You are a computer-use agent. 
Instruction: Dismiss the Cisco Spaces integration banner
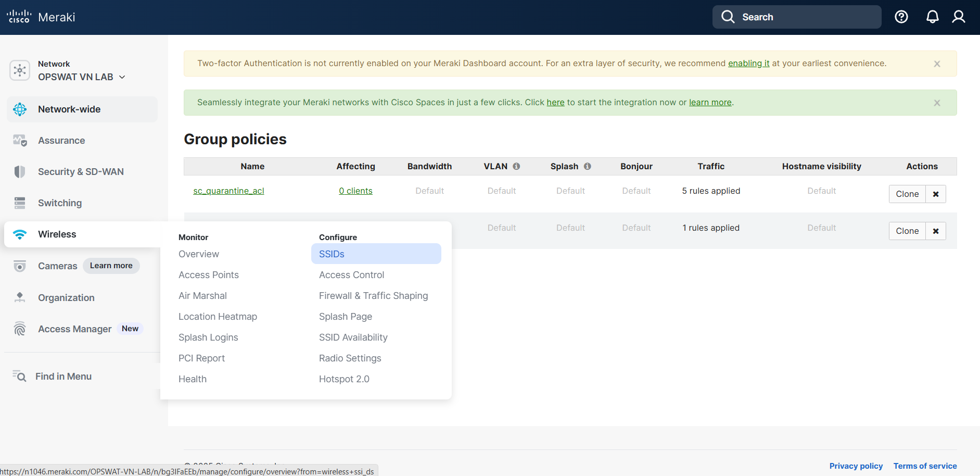click(x=937, y=103)
